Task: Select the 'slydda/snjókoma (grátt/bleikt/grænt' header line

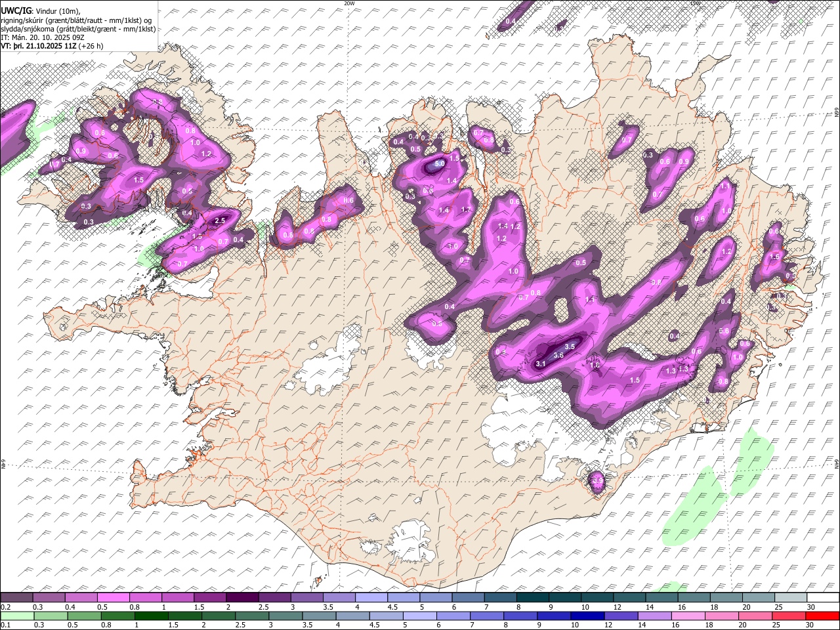Action: tap(77, 29)
